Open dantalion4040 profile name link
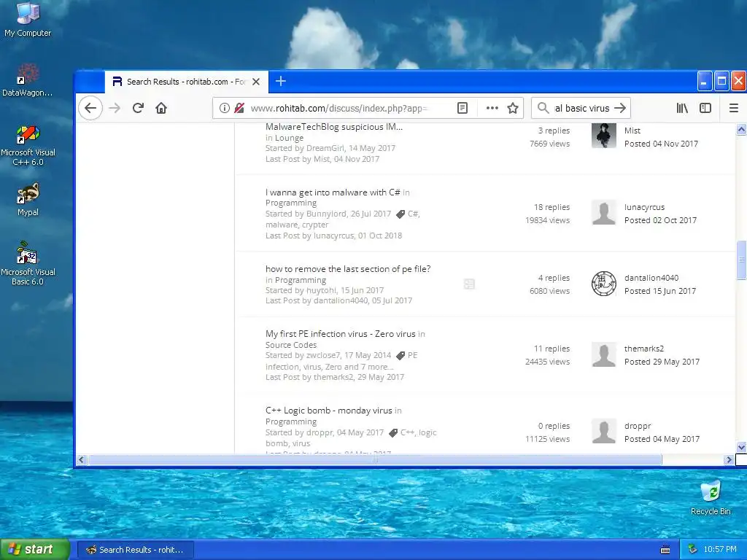Viewport: 747px width, 560px height. pyautogui.click(x=651, y=278)
